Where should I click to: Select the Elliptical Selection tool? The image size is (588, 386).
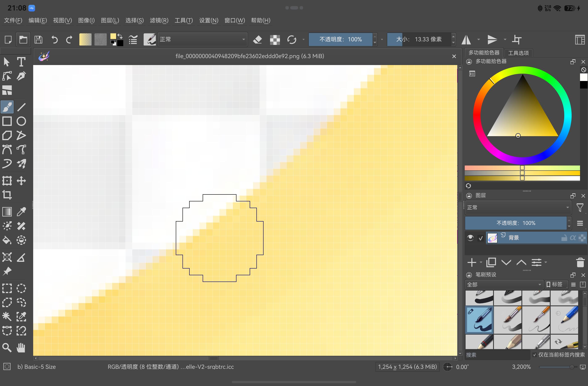pos(21,288)
